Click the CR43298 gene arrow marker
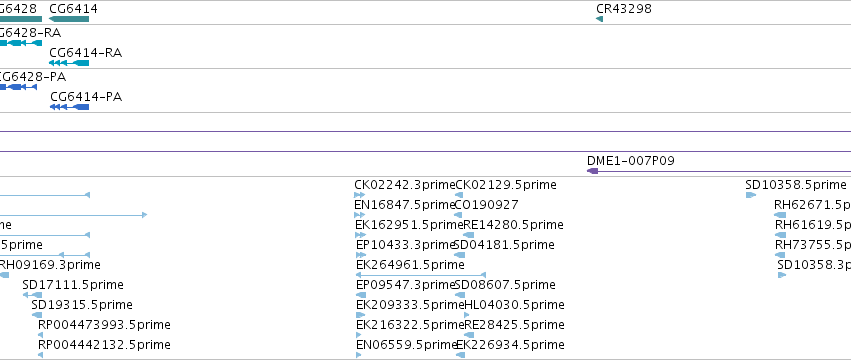The image size is (851, 360). coord(599,20)
